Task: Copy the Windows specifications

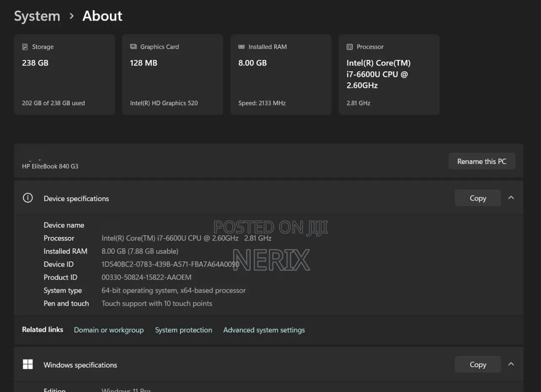Action: (478, 365)
